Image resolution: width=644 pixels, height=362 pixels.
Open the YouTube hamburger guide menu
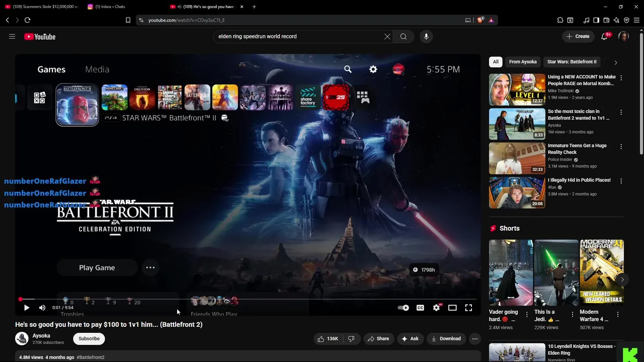(x=12, y=36)
